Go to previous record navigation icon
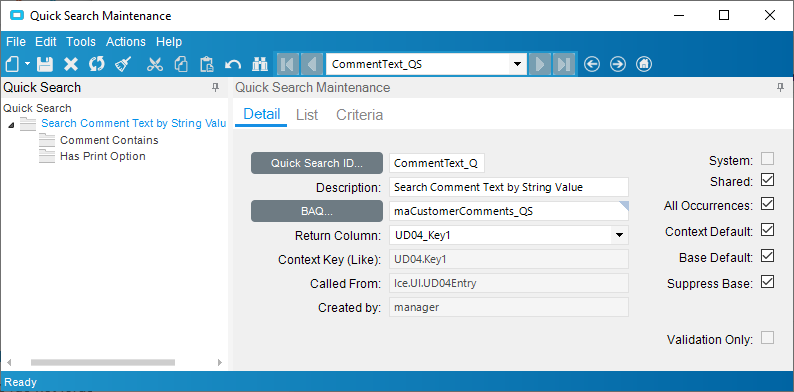This screenshot has width=794, height=392. click(311, 64)
